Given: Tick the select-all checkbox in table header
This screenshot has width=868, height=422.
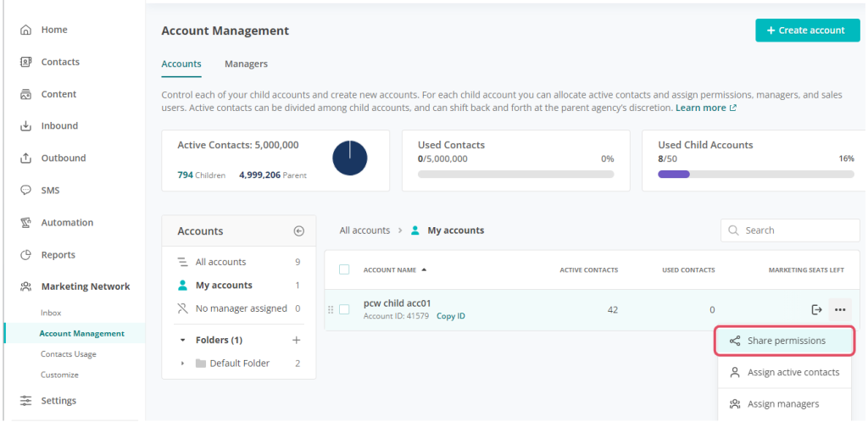Looking at the screenshot, I should click(344, 269).
